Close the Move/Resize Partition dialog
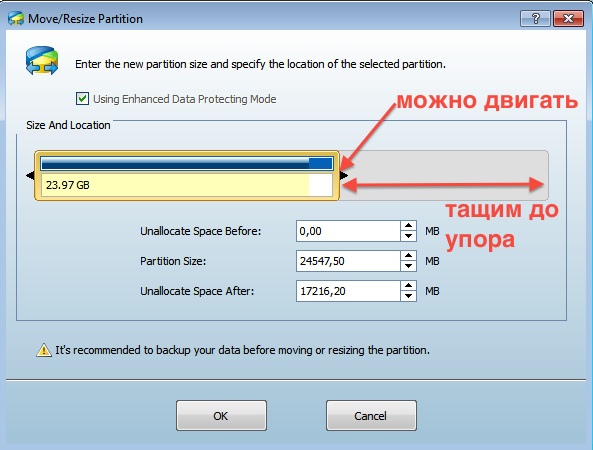 pos(568,18)
